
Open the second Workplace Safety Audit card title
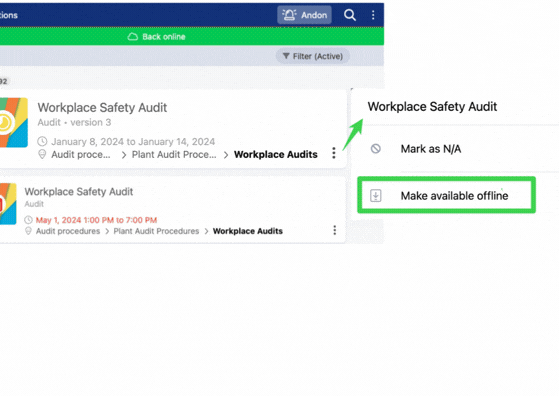79,192
